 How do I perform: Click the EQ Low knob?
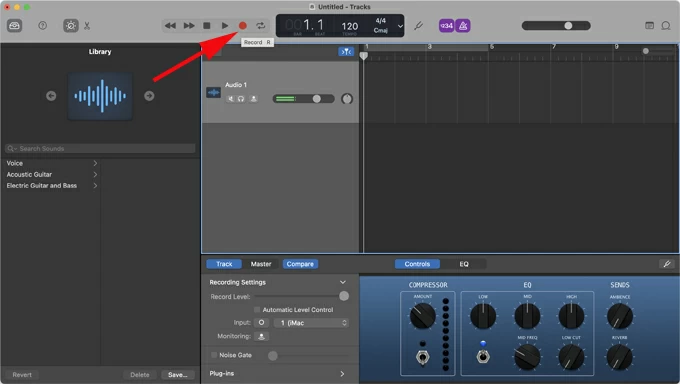pyautogui.click(x=483, y=315)
